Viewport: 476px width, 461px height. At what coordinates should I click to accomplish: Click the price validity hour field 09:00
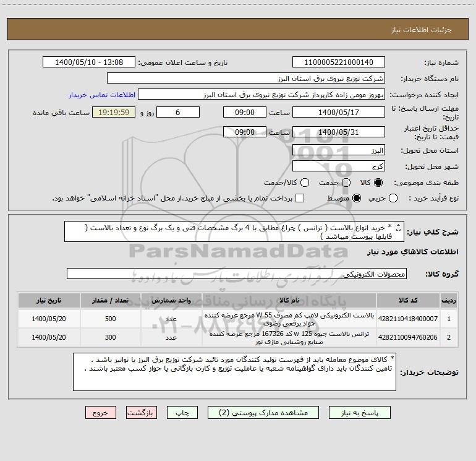point(245,132)
